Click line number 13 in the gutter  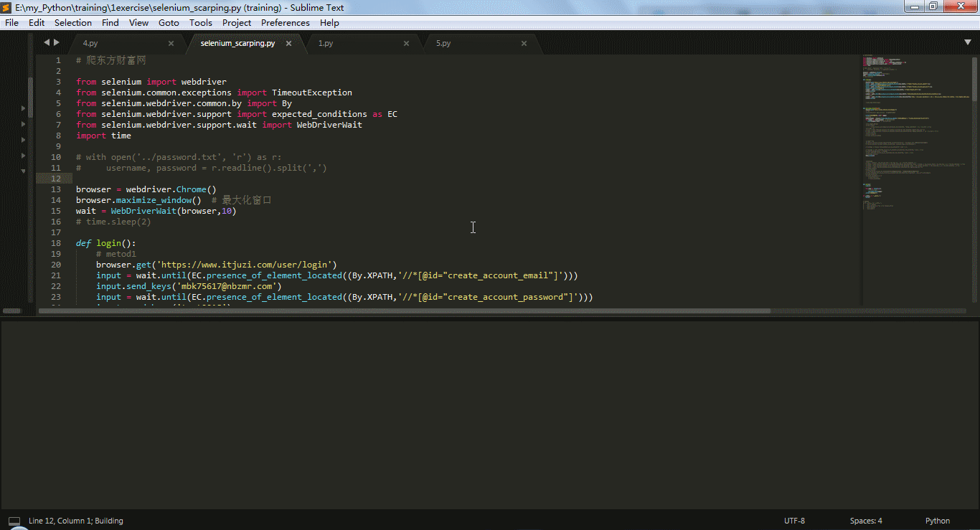[56, 189]
